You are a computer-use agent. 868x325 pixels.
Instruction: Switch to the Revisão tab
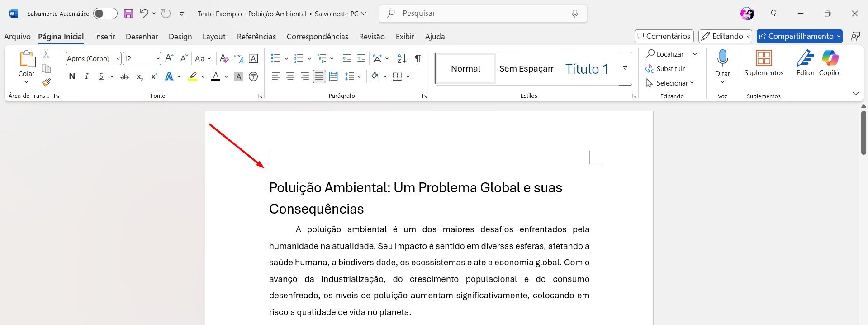point(372,37)
